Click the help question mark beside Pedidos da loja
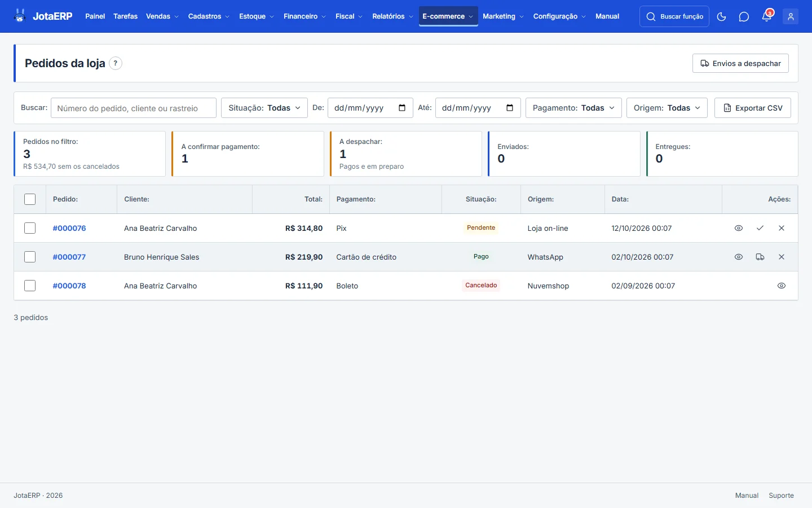The width and height of the screenshot is (812, 508). 116,63
